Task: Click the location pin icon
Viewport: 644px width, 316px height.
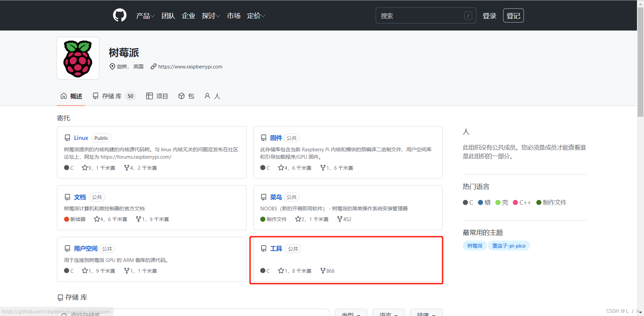Action: (112, 66)
